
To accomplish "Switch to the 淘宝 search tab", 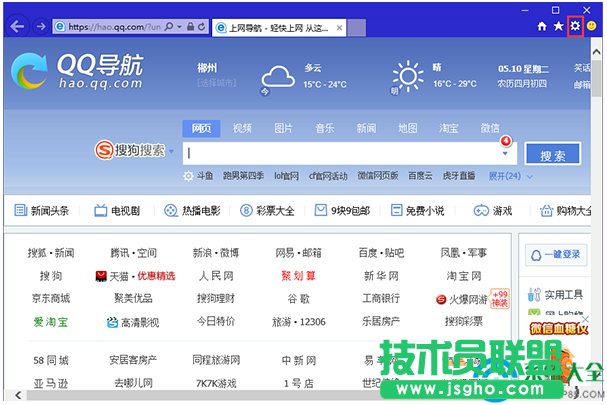I will click(x=449, y=128).
